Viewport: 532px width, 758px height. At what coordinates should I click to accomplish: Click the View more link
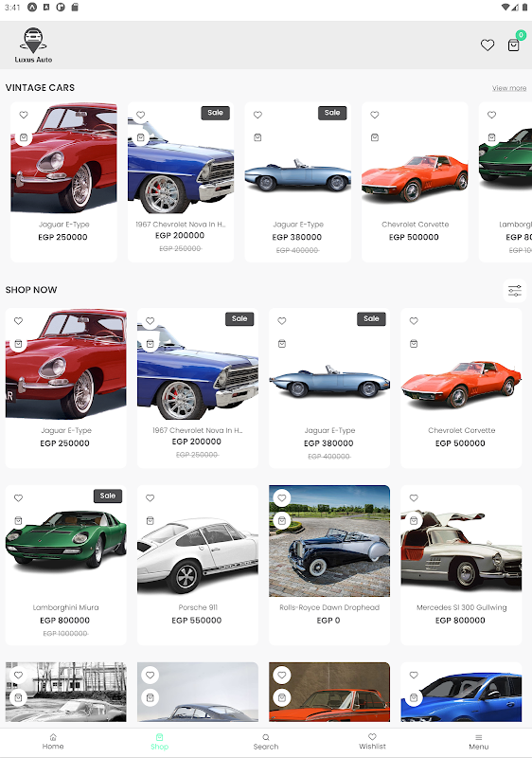click(x=509, y=88)
